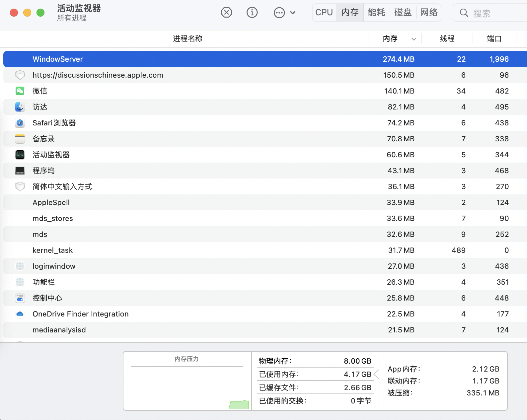This screenshot has height=420, width=527.
Task: Click the Safari compass icon
Action: [20, 123]
